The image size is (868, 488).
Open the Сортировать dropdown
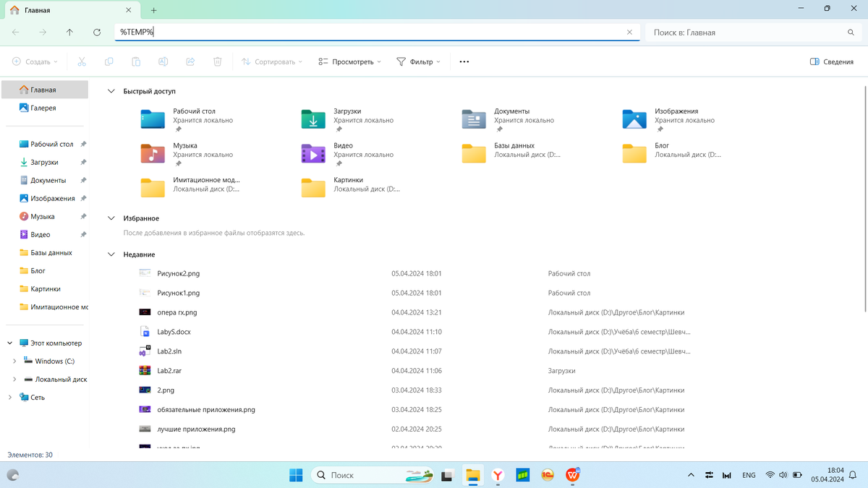click(x=272, y=62)
